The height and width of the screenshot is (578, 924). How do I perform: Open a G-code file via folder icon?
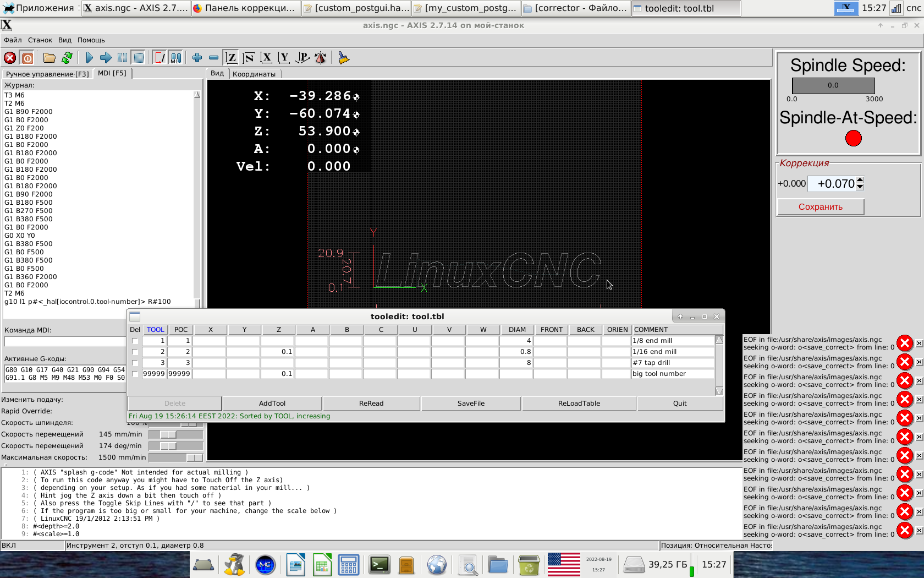(x=50, y=58)
